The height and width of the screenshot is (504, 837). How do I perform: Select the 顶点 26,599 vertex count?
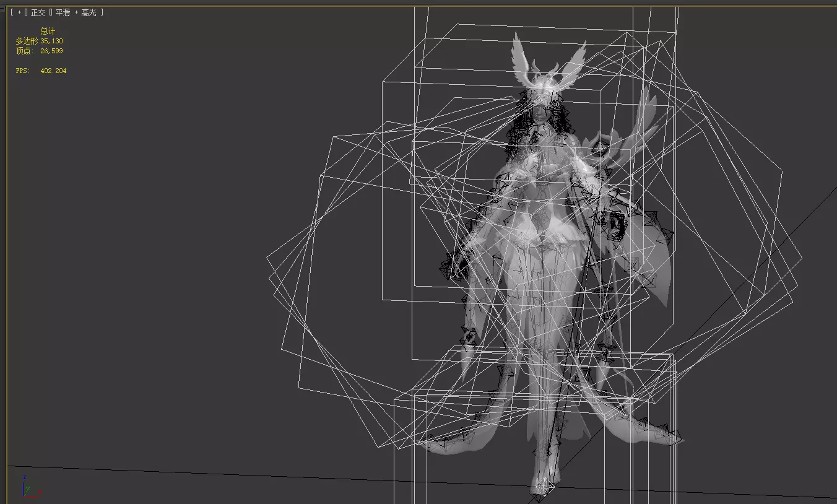(39, 51)
